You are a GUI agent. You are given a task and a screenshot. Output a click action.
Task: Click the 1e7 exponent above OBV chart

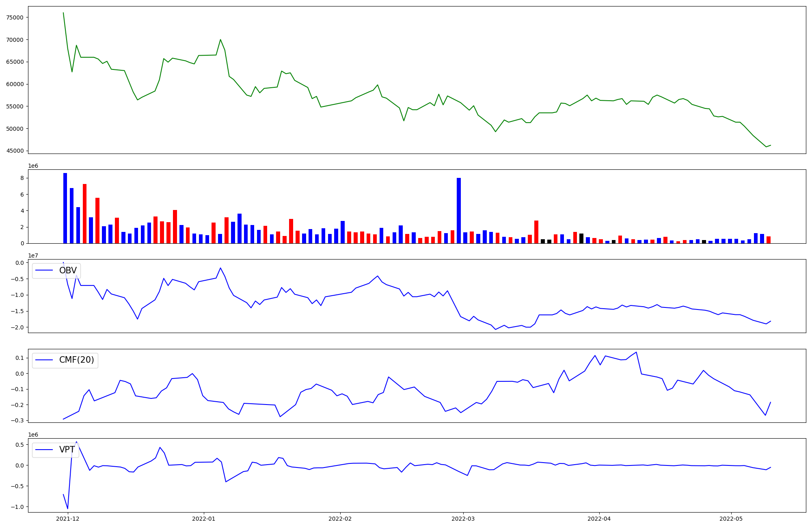[x=33, y=255]
